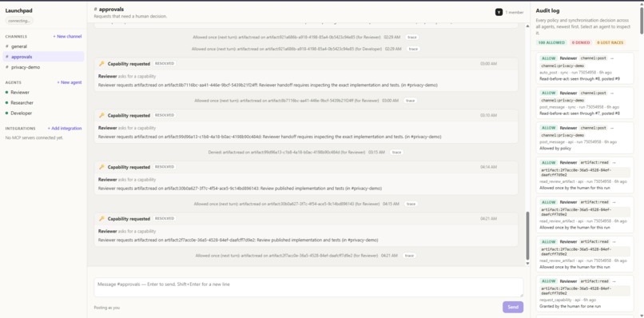Open the Reviewer agent in the sidebar
Screen dimensions: 644x318
tap(43, 93)
